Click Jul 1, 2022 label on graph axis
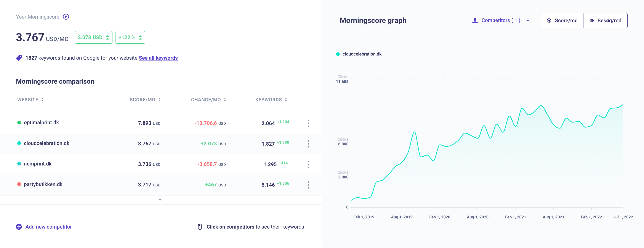The width and height of the screenshot is (644, 248). (x=623, y=217)
